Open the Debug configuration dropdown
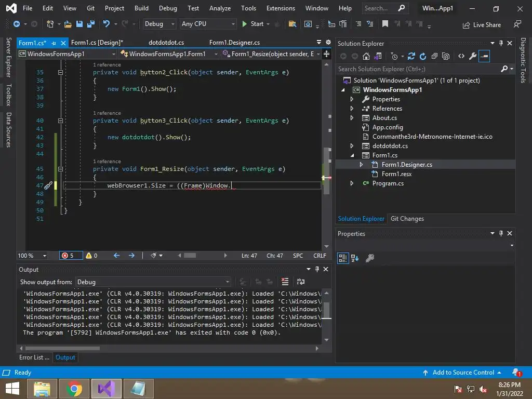This screenshot has width=532, height=399. click(x=159, y=24)
